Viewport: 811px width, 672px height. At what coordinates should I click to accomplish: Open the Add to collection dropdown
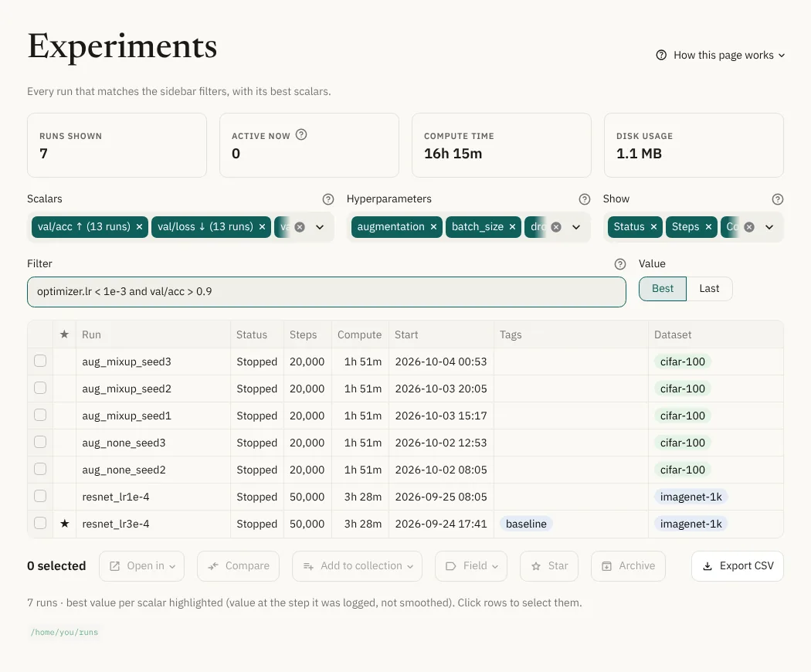tap(358, 566)
